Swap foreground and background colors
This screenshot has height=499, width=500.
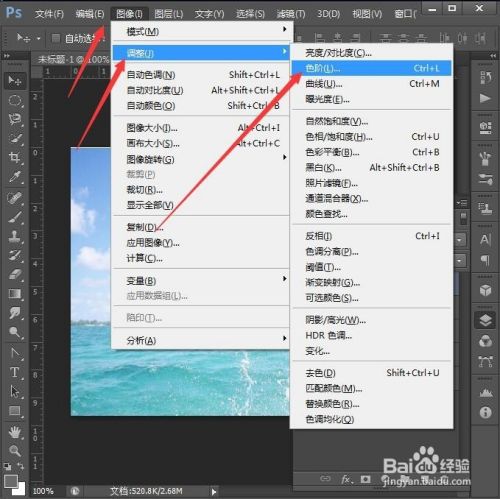21,466
